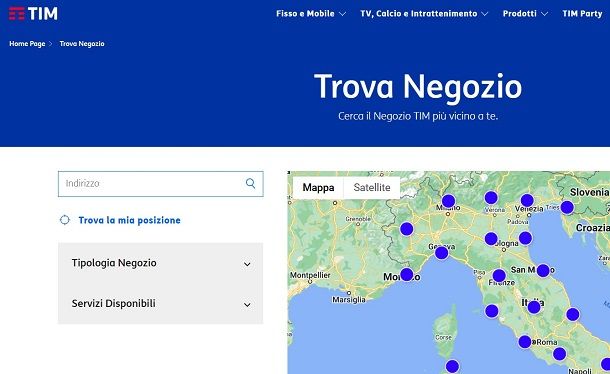Open the Fisso e Mobile menu
The image size is (610, 374).
[x=305, y=14]
